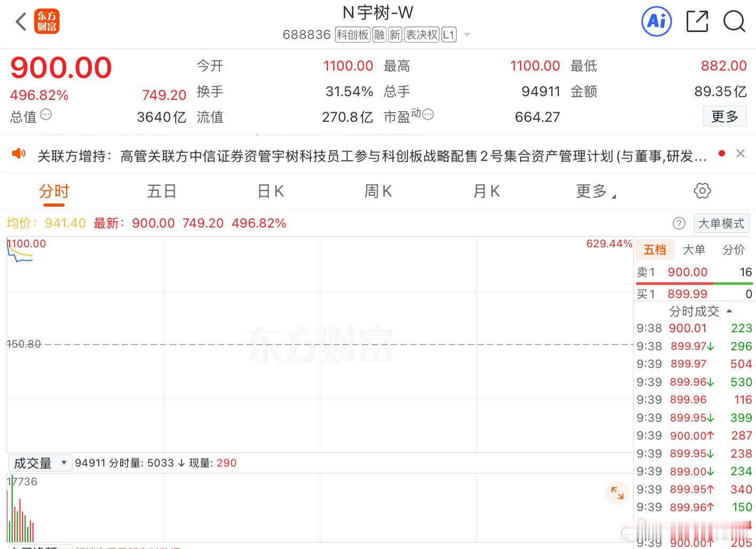Click 金额 89.35亿 value
The height and width of the screenshot is (549, 756).
[720, 91]
